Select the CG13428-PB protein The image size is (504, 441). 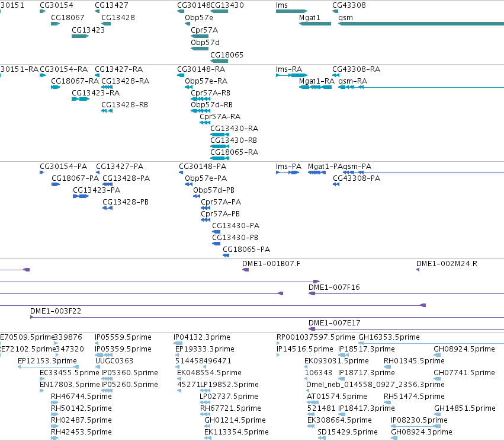point(107,208)
